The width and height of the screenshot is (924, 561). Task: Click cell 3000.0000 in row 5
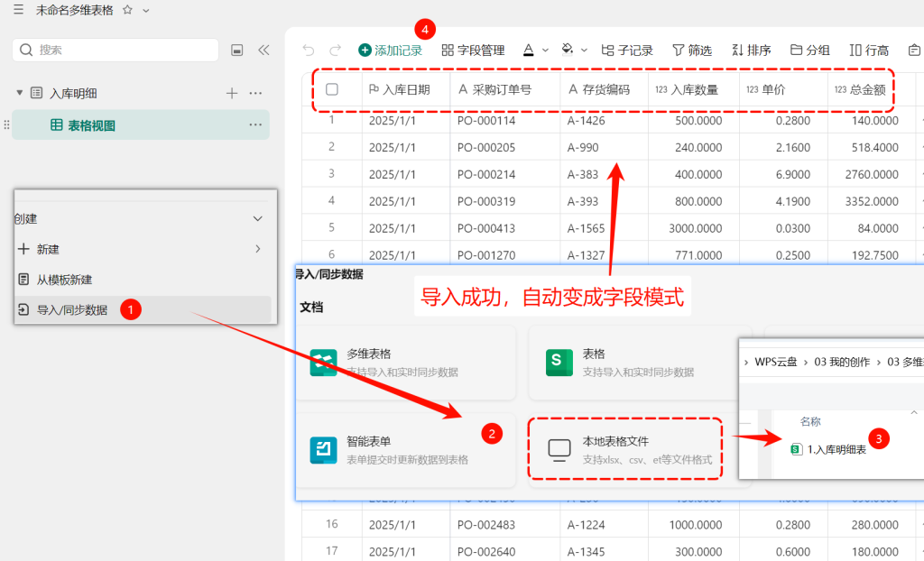(696, 228)
